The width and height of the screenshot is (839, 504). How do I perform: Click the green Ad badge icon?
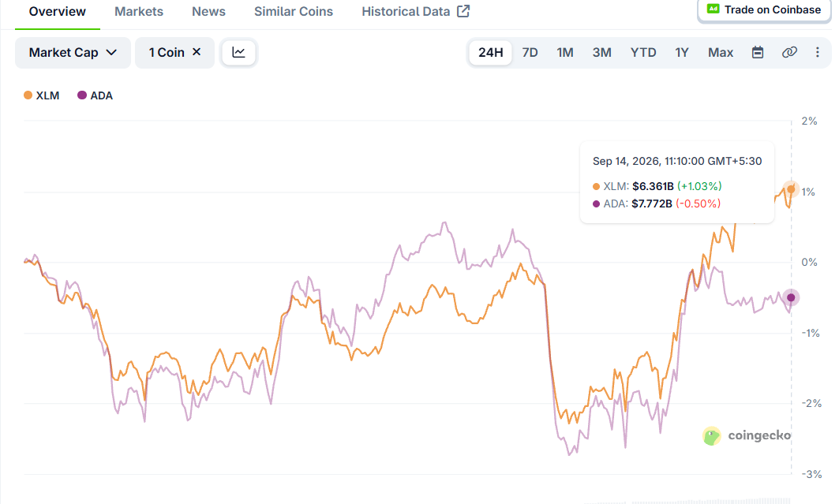pyautogui.click(x=713, y=9)
